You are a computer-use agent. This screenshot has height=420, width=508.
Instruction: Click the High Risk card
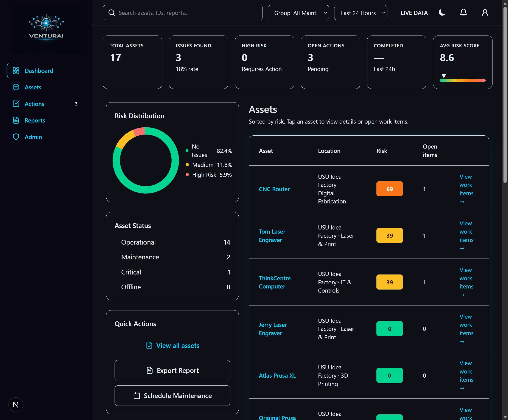pos(264,62)
